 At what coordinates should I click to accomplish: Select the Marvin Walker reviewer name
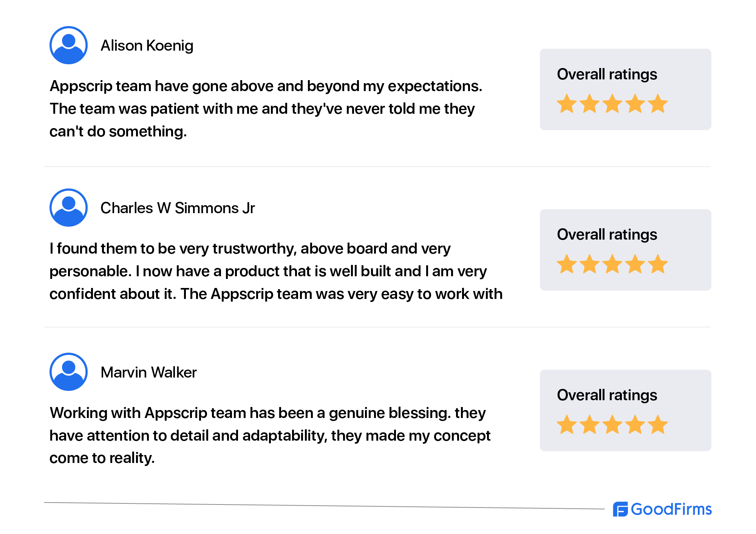(148, 372)
